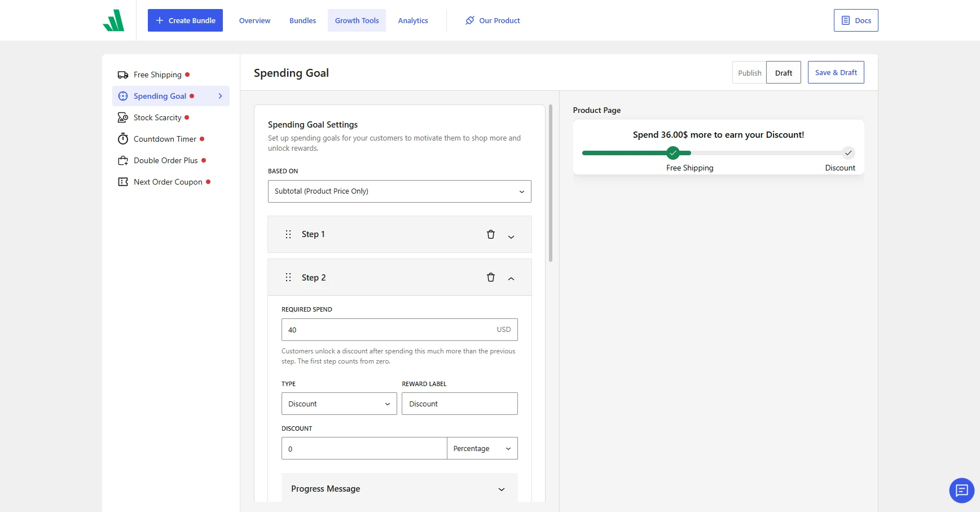Click the Spending Goal sidebar icon
Viewport: 980px width, 512px height.
point(122,96)
